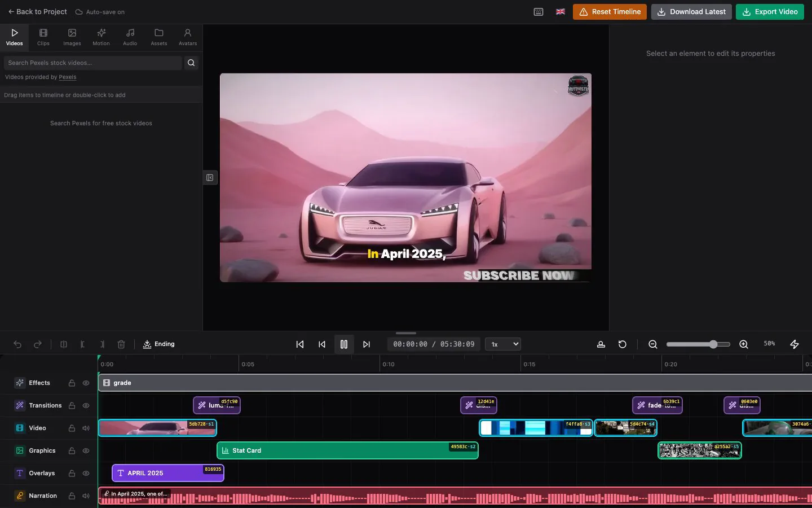Screen dimensions: 812x508
Task: Zoom in the timeline
Action: 744,344
